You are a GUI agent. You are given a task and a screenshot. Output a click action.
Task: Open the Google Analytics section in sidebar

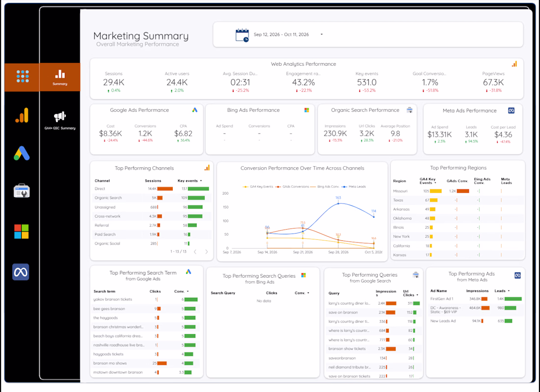pyautogui.click(x=22, y=115)
